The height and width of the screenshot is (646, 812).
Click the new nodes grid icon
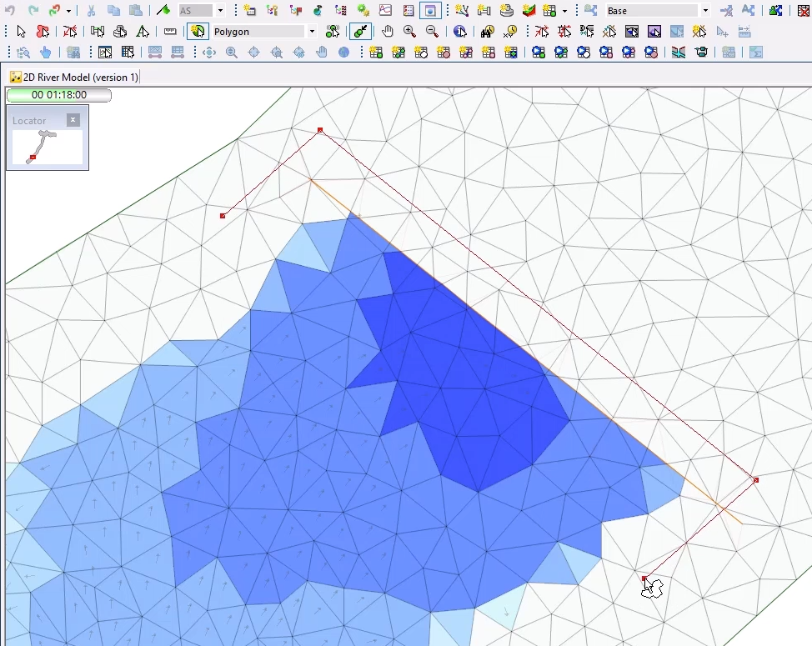pyautogui.click(x=377, y=53)
